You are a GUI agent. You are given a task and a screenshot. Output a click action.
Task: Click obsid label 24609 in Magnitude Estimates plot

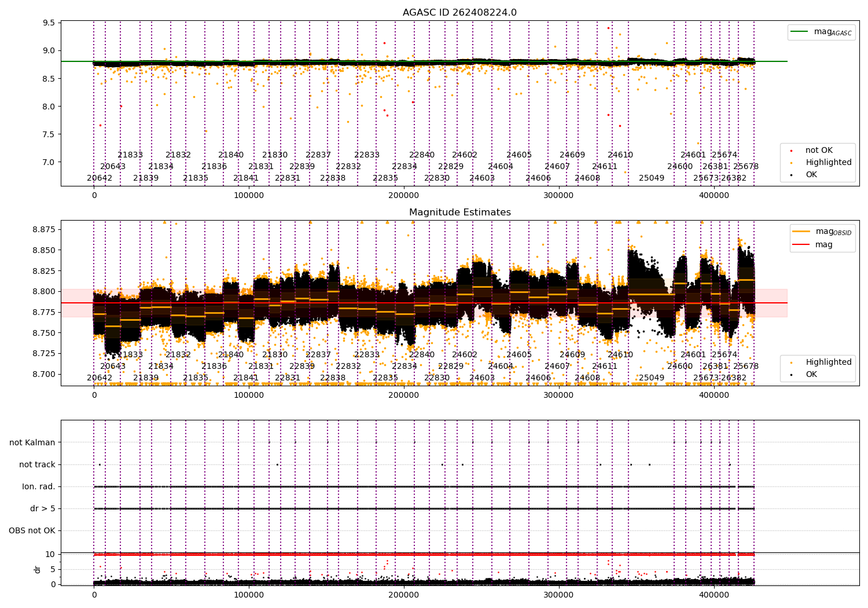(572, 355)
